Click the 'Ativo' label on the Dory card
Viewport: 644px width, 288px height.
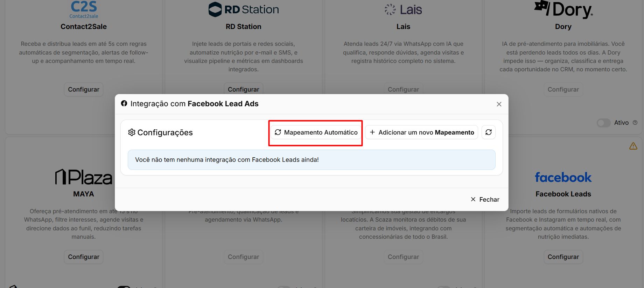(621, 123)
